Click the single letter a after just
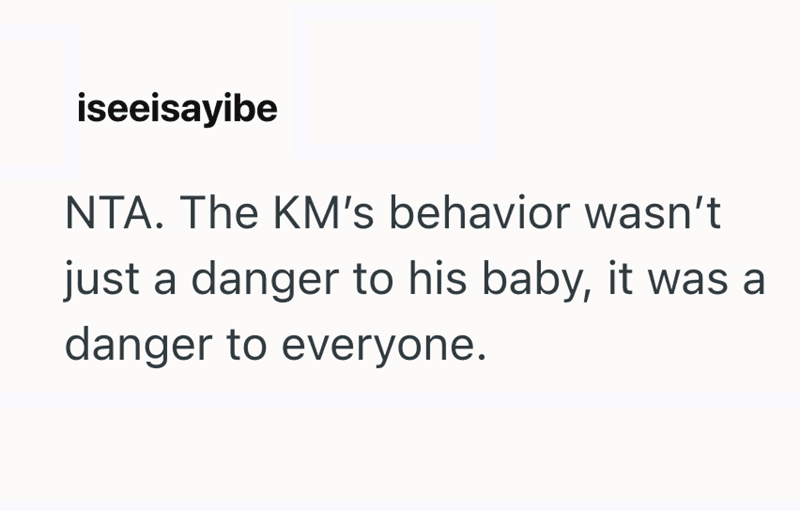Viewport: 800px width, 511px height. coord(165,284)
